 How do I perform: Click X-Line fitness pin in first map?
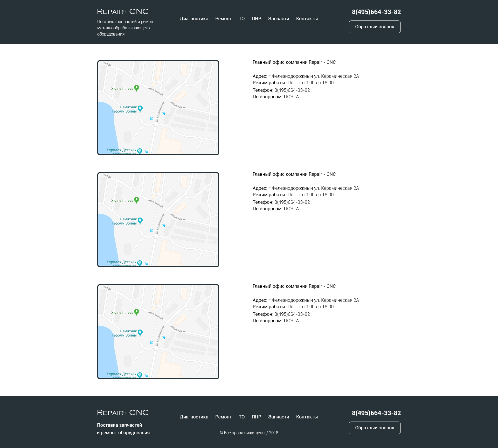136,88
